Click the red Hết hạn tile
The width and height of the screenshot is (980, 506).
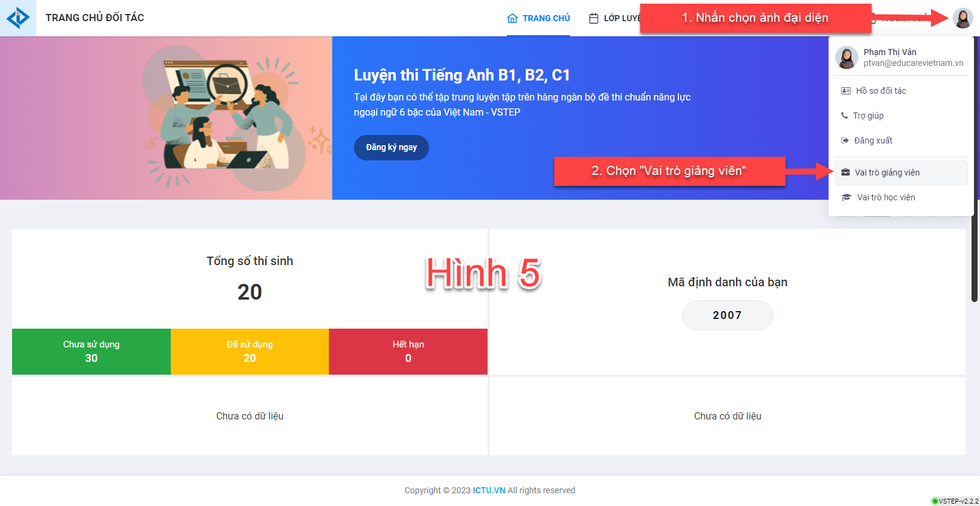tap(408, 352)
